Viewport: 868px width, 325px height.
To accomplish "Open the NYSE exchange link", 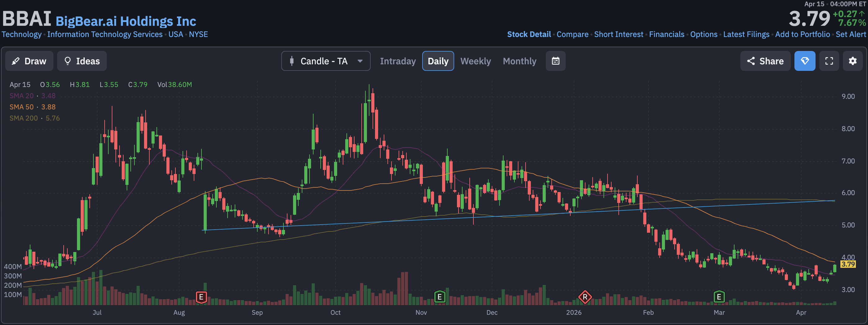I will [198, 34].
